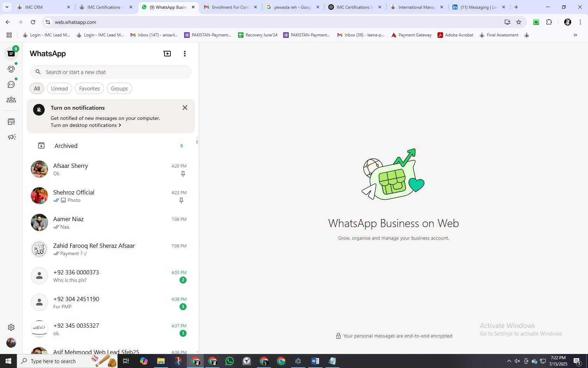Open Advertise megaphone icon
Screen dimensions: 588x368
[11, 137]
